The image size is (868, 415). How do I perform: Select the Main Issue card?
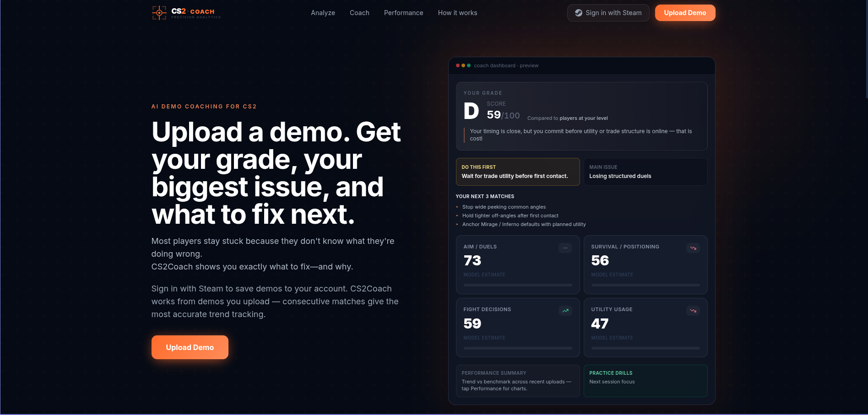click(646, 172)
